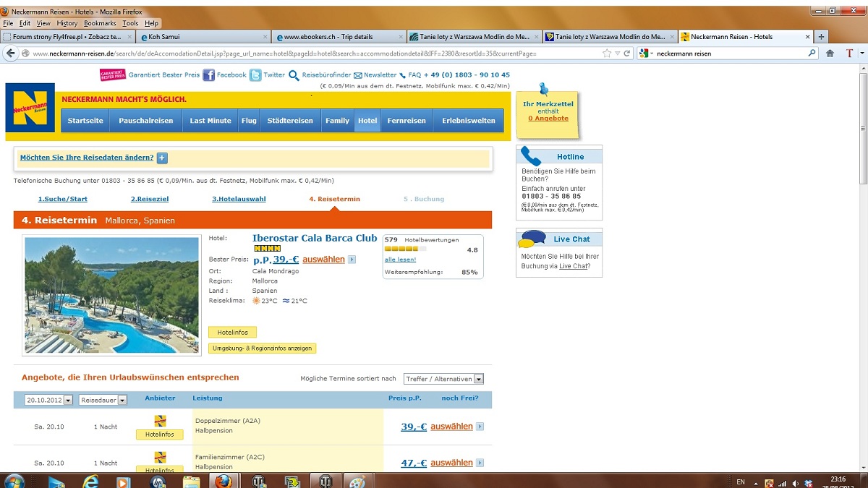
Task: Reload the page using the refresh icon
Action: click(628, 53)
